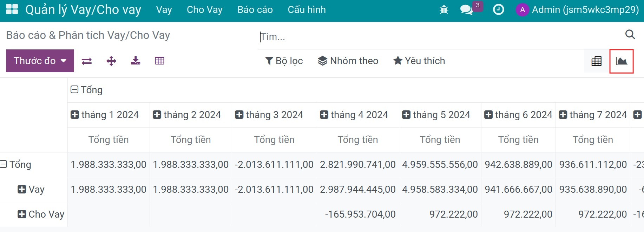Screen dimensions: 644x232
Task: Open the Cấu hình menu
Action: pos(307,9)
